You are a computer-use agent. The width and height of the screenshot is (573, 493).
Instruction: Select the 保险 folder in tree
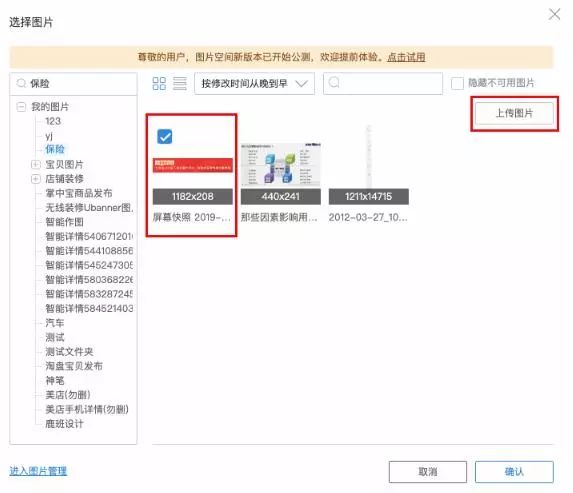[x=55, y=149]
